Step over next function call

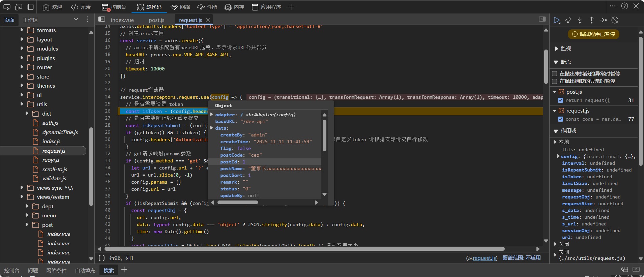pyautogui.click(x=568, y=20)
